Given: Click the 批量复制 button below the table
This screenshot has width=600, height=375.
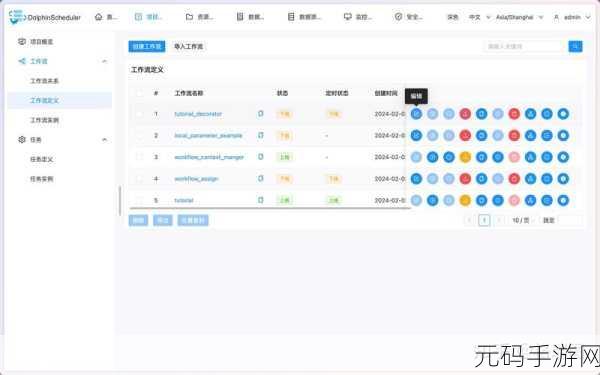Looking at the screenshot, I should (x=193, y=220).
